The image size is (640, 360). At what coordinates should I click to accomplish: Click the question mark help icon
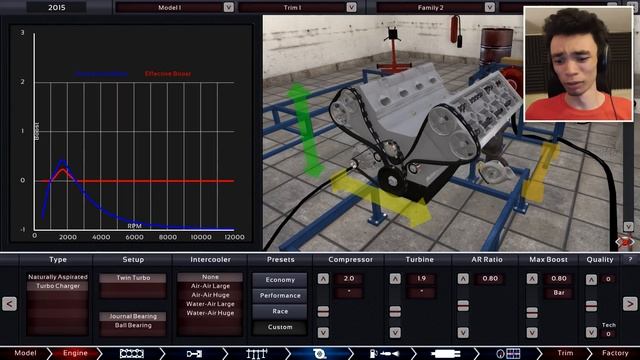coord(630,260)
